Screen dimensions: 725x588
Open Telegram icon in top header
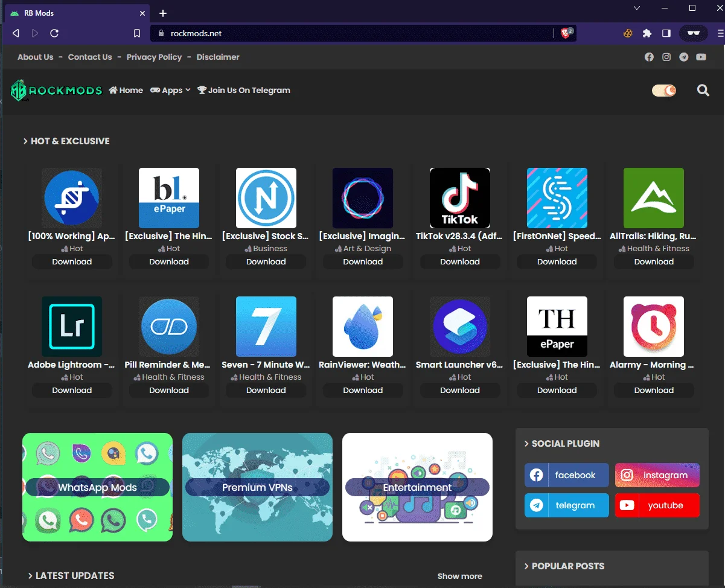683,57
